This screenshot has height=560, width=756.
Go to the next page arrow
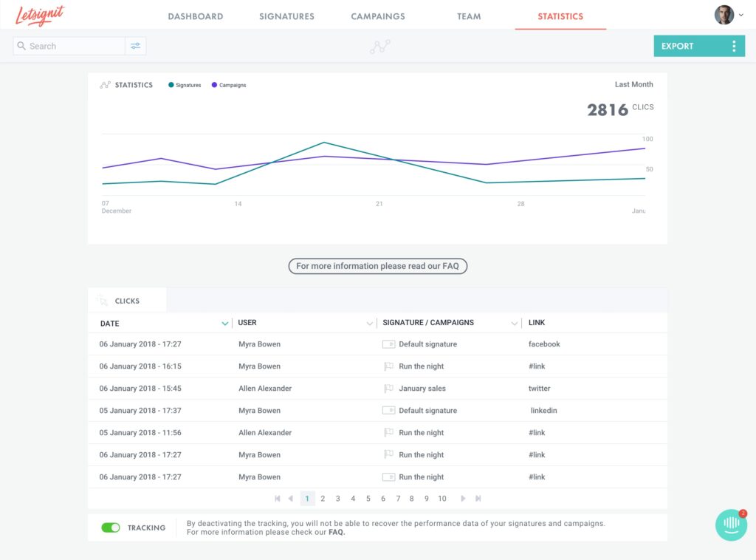(463, 499)
